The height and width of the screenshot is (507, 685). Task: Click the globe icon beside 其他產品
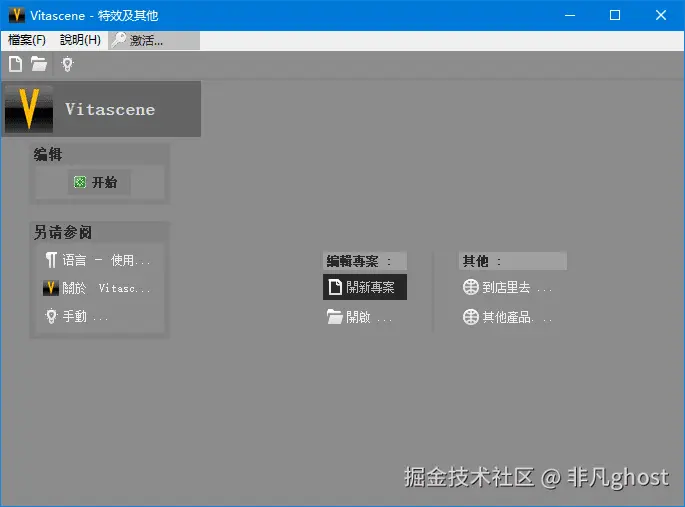471,317
